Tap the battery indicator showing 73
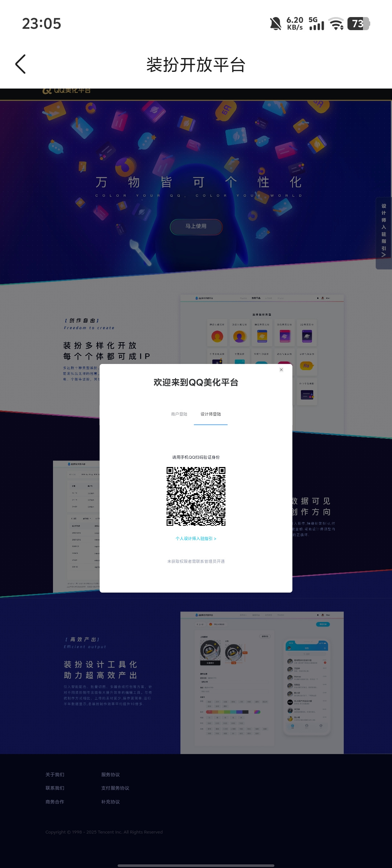392x868 pixels. (x=358, y=24)
